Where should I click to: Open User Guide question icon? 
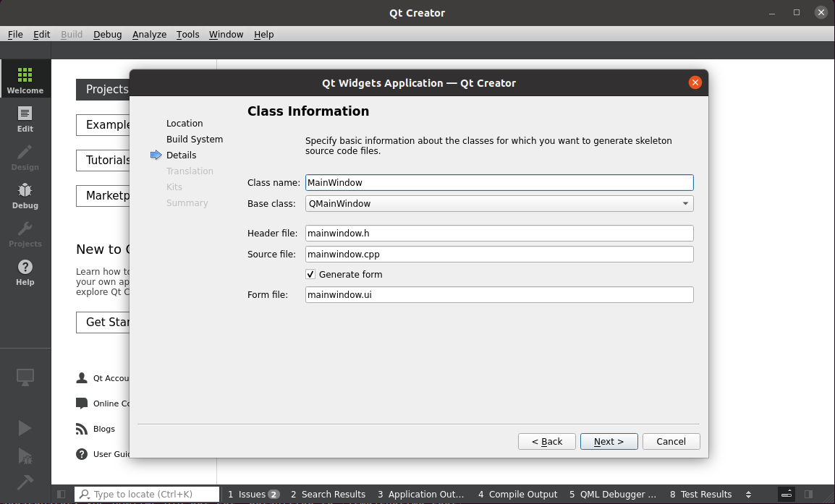coord(82,454)
